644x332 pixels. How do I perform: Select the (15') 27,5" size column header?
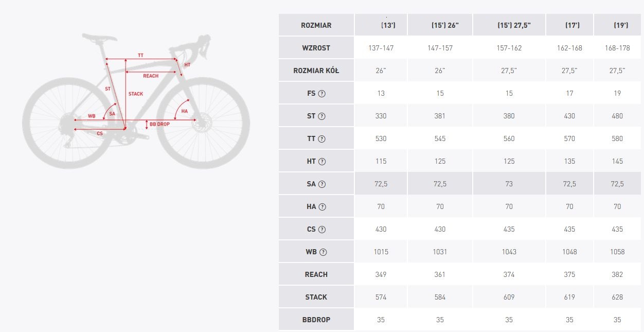pos(509,25)
